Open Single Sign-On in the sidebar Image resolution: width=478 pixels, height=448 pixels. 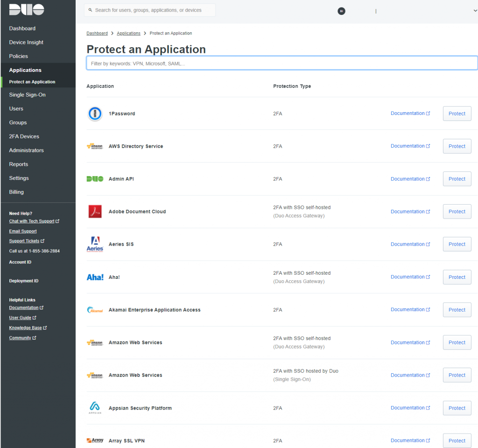tap(27, 95)
